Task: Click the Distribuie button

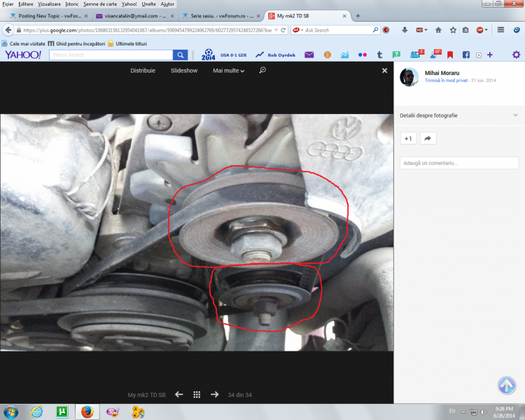Action: pyautogui.click(x=143, y=71)
